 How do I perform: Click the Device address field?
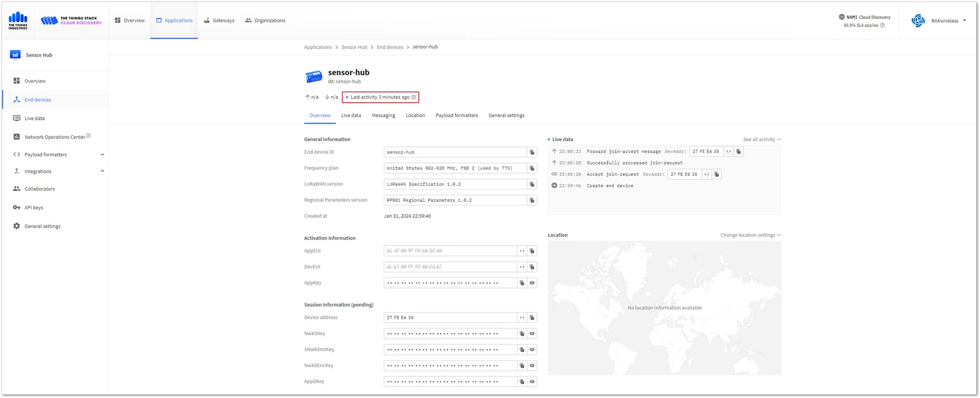coord(450,318)
